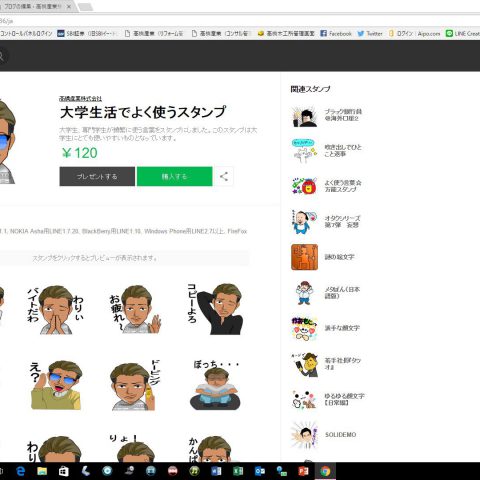Open the LINE Creators bookmark
The height and width of the screenshot is (480, 480).
pyautogui.click(x=463, y=33)
